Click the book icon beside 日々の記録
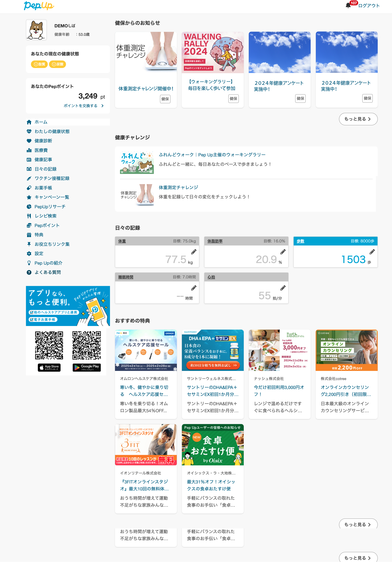Image resolution: width=392 pixels, height=562 pixels. (29, 169)
